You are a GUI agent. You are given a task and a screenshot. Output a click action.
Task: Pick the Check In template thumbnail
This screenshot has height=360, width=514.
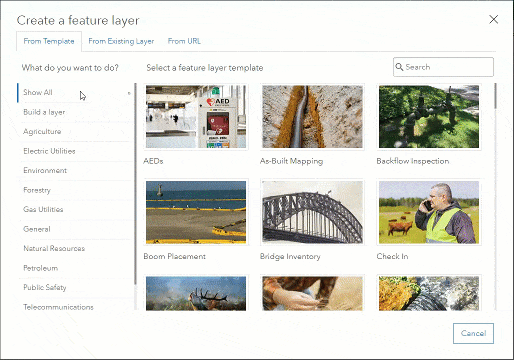pyautogui.click(x=429, y=212)
